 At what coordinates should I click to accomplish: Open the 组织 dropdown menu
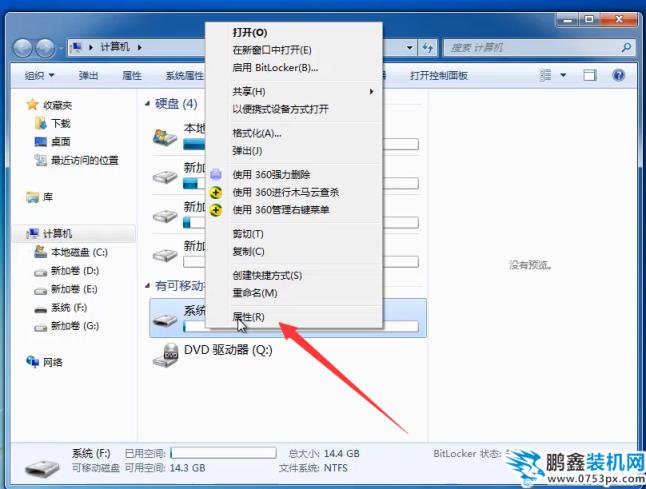pyautogui.click(x=40, y=75)
